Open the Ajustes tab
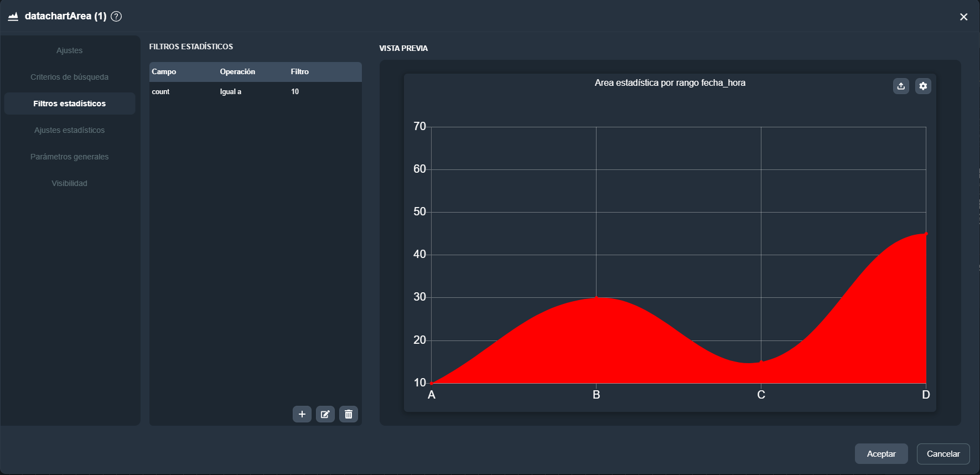 (70, 50)
